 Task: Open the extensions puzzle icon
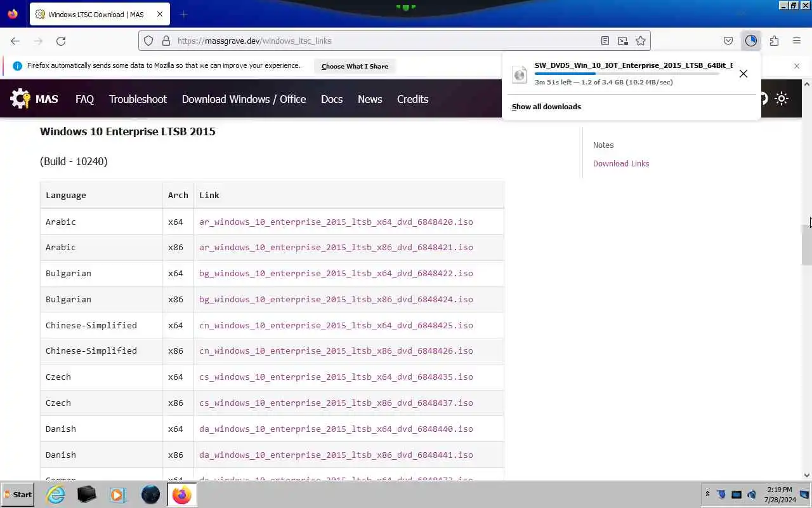[x=774, y=41]
